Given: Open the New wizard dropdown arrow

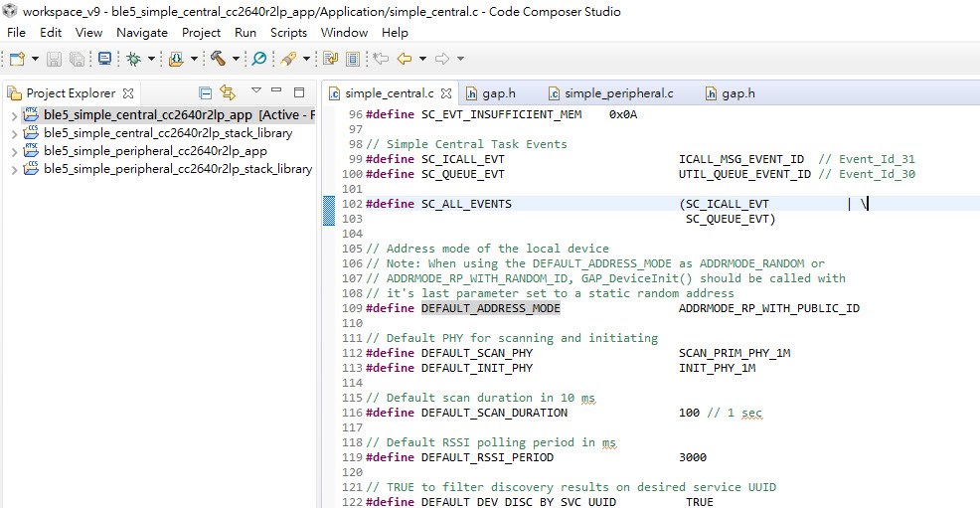Looking at the screenshot, I should [35, 59].
